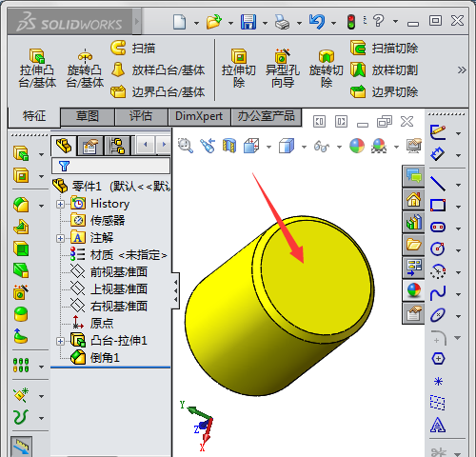
Task: Click the Apply Scene icon
Action: pos(379,146)
